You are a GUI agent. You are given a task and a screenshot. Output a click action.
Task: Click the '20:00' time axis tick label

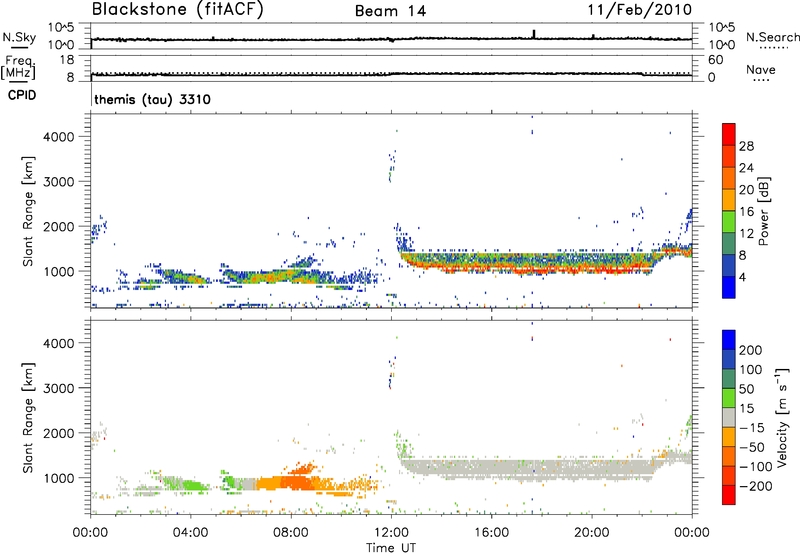click(592, 533)
